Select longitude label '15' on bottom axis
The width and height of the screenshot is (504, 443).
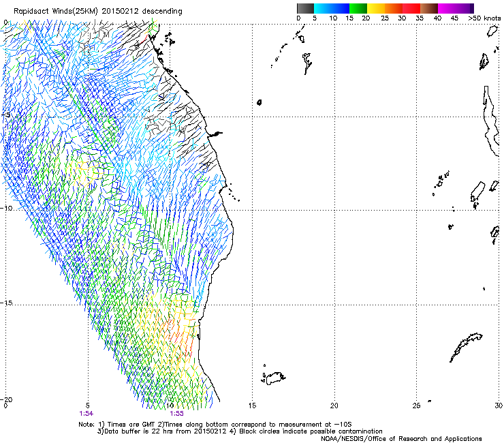(x=252, y=406)
